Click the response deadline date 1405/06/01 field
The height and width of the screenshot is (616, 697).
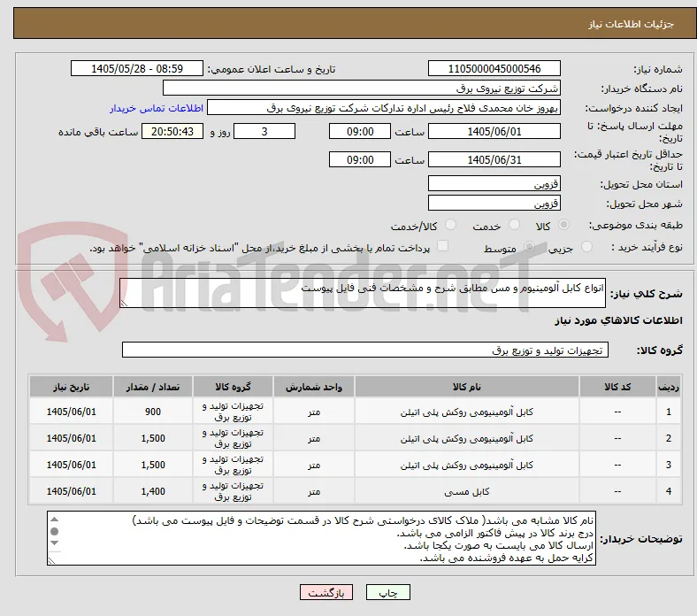click(x=494, y=132)
